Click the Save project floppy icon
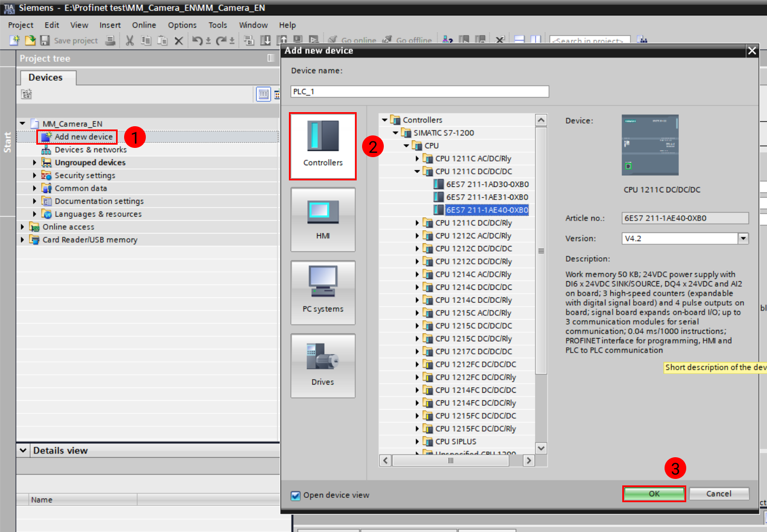The image size is (767, 532). click(x=45, y=40)
